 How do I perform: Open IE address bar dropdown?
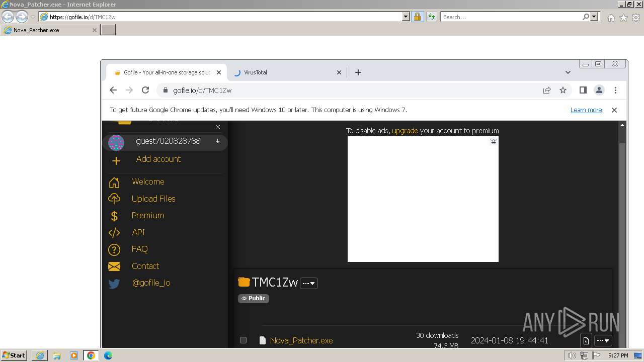click(x=406, y=17)
